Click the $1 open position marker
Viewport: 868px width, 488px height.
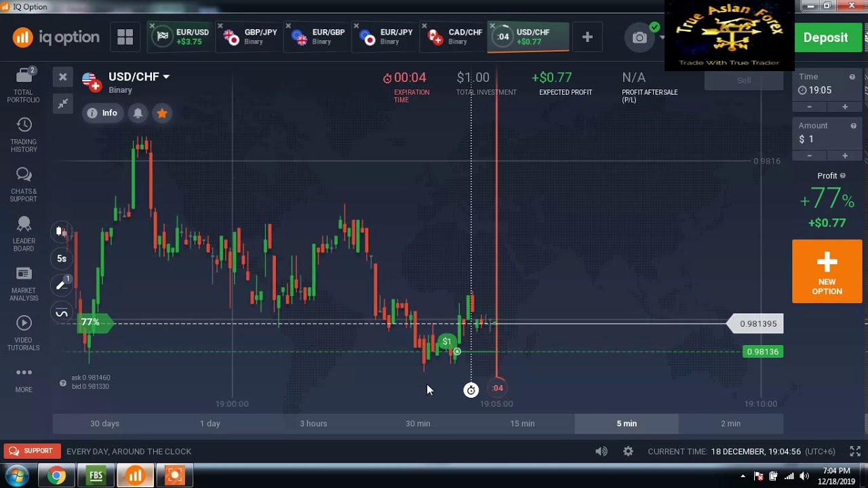tap(446, 342)
